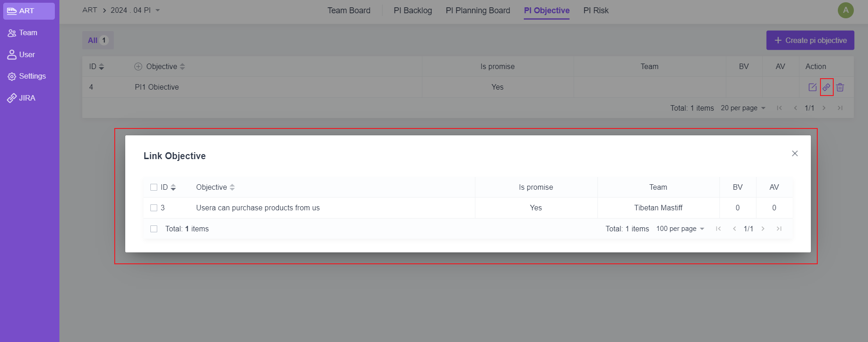Click the link icon for PI1 Objective
Viewport: 868px width, 342px height.
tap(826, 87)
